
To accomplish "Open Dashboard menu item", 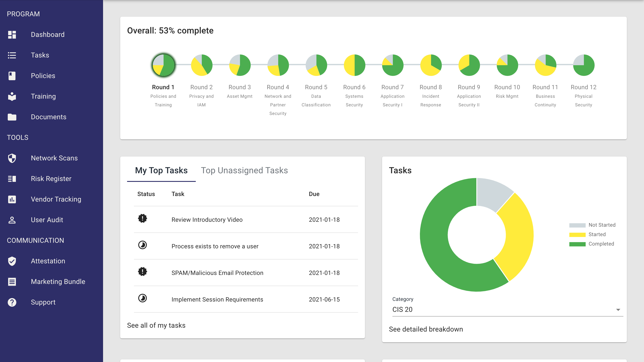I will coord(52,35).
